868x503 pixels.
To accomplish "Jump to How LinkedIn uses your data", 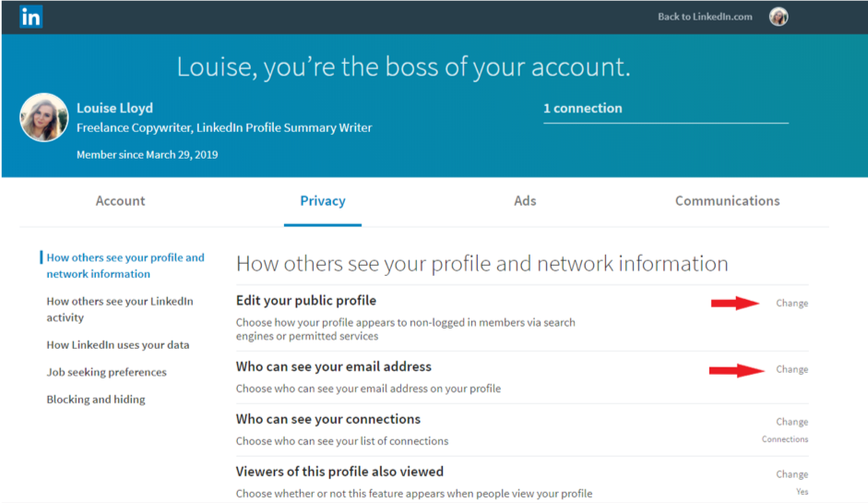I will click(x=118, y=345).
